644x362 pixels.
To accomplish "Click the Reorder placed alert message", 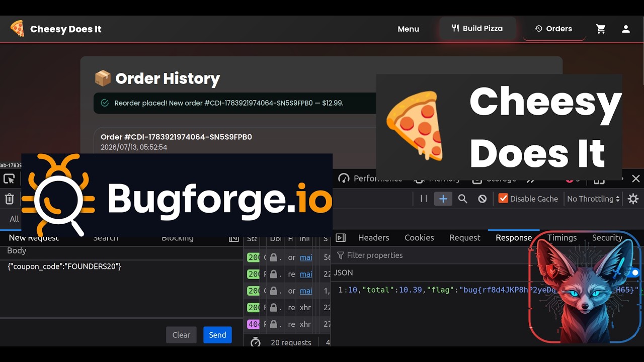I will [229, 103].
